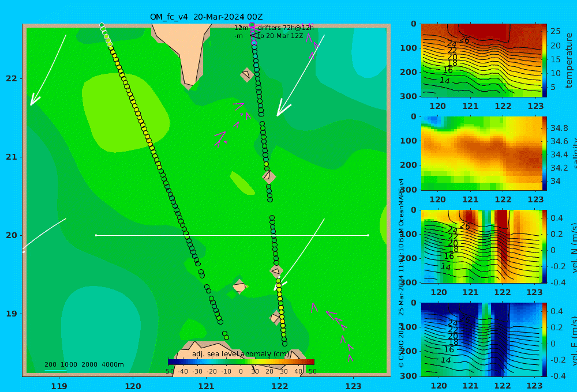Click the 34.2 tick on salinity colorbar
The width and height of the screenshot is (577, 392).
pos(559,168)
